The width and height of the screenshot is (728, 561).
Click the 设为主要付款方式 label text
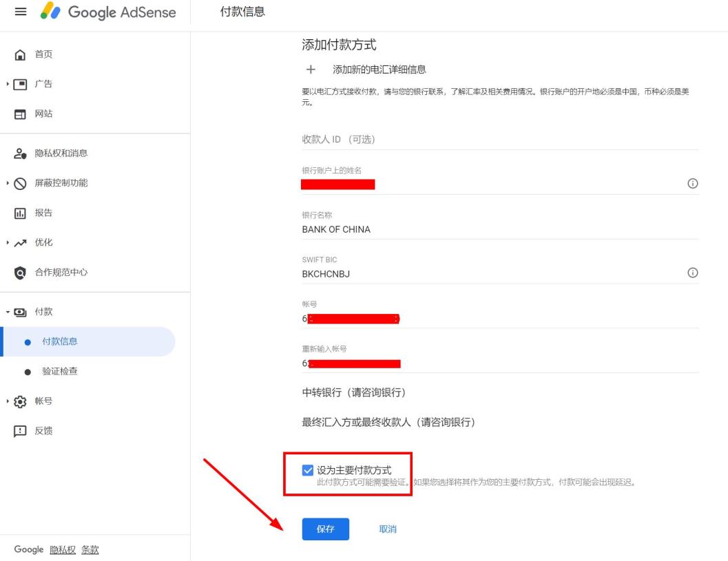pyautogui.click(x=354, y=470)
